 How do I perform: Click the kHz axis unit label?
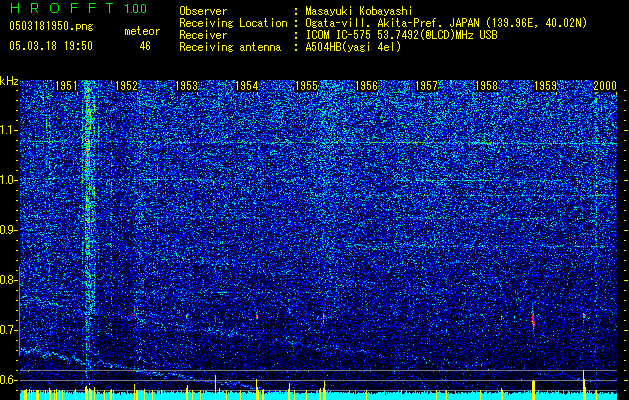[9, 81]
